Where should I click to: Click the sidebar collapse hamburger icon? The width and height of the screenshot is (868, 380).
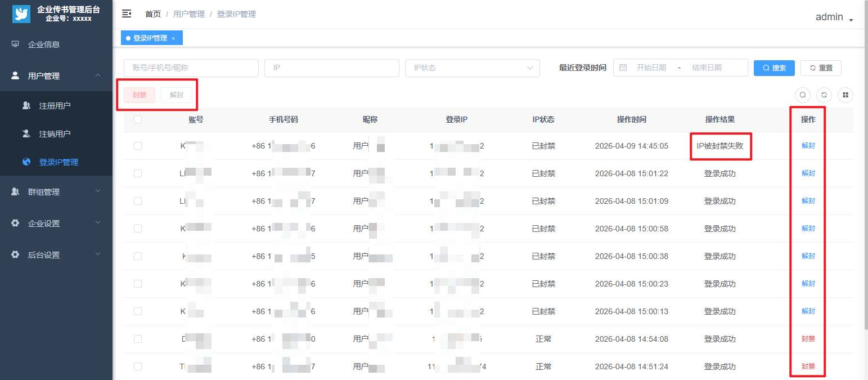tap(127, 14)
